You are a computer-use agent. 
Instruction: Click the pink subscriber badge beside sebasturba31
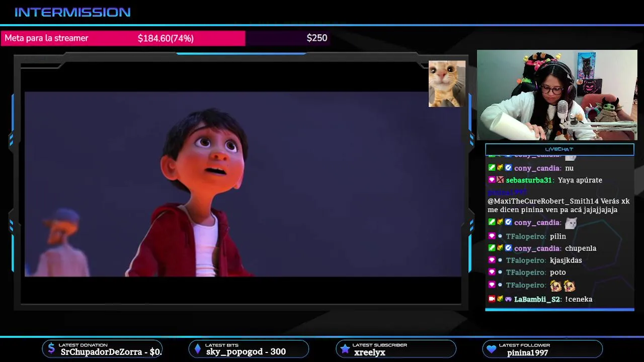pos(492,179)
